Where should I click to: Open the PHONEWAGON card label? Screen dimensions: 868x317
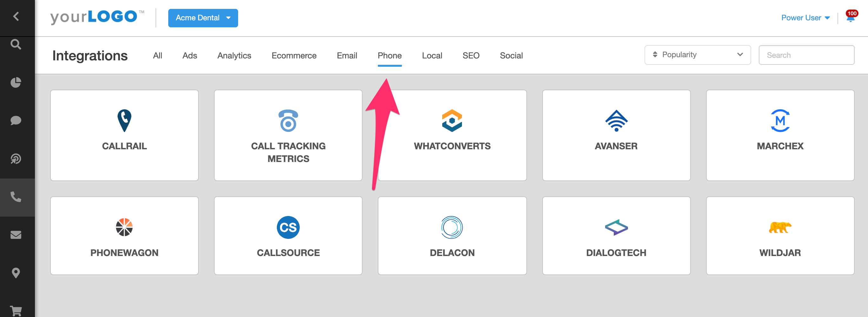click(x=124, y=253)
